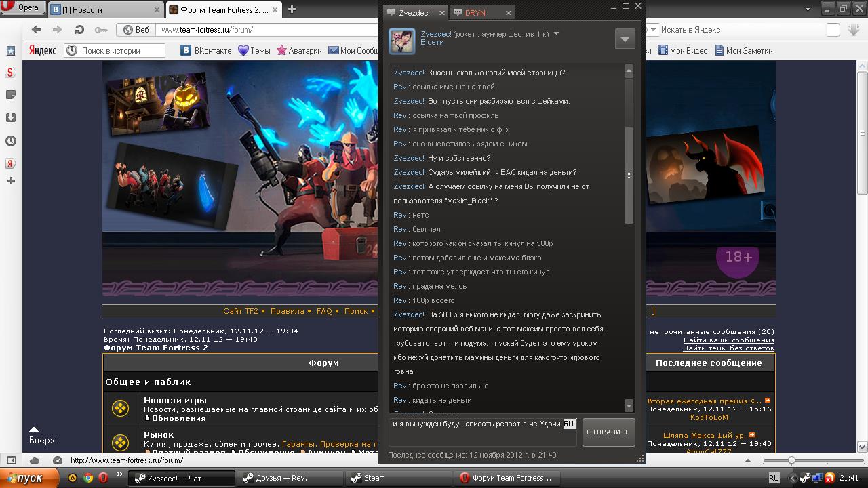Viewport: 868px width, 488px height.
Task: Expand the dropdown arrow beside Zvezdec's name
Action: pos(556,33)
